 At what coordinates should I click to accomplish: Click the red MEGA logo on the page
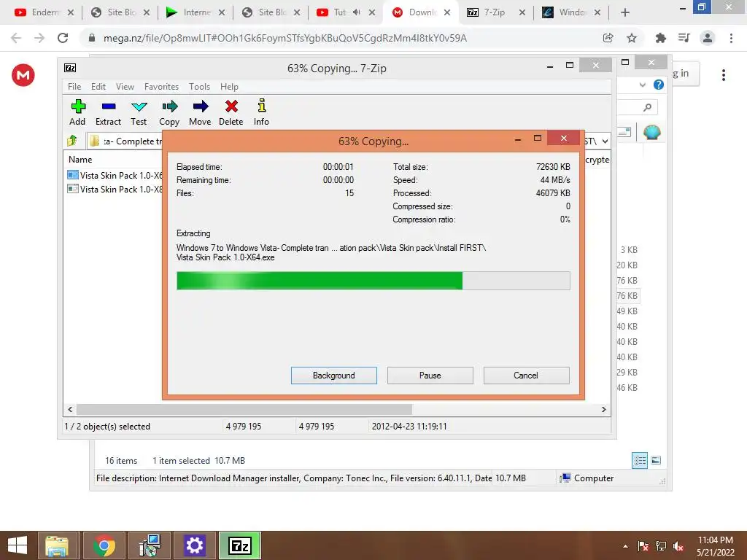coord(23,75)
